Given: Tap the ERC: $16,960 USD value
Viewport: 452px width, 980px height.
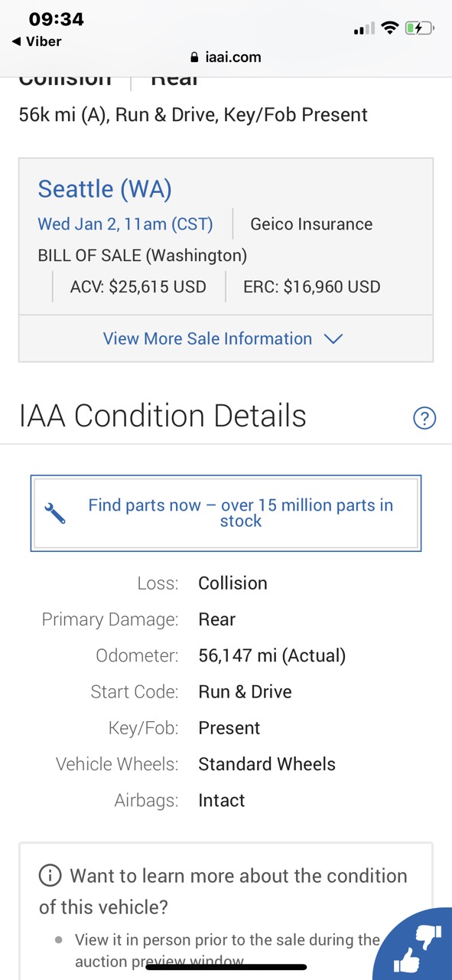Looking at the screenshot, I should [x=311, y=287].
